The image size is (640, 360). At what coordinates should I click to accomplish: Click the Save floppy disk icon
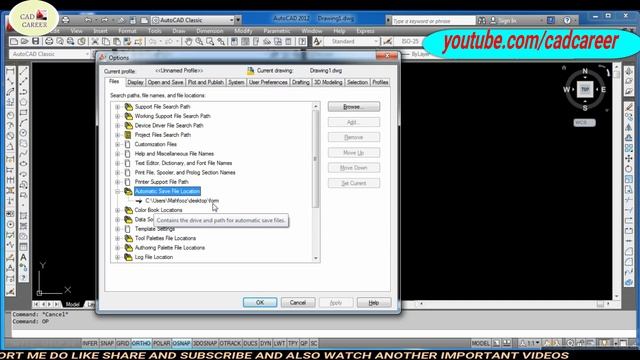click(36, 42)
